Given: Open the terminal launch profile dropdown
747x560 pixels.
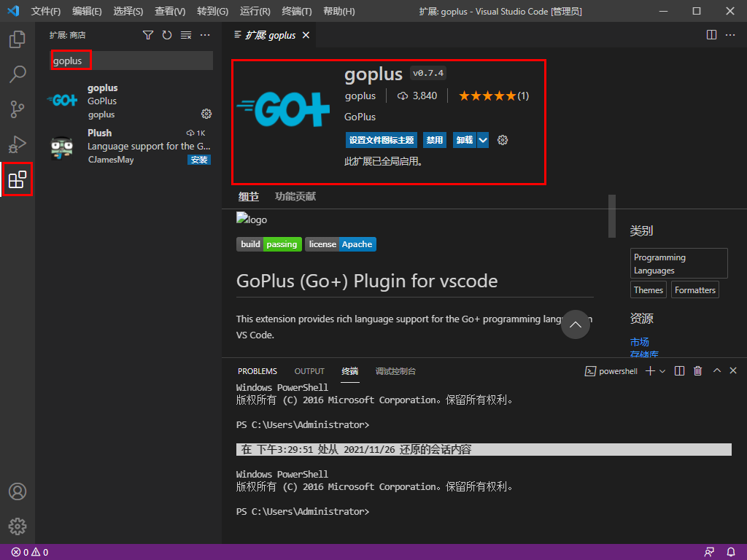Looking at the screenshot, I should point(662,371).
